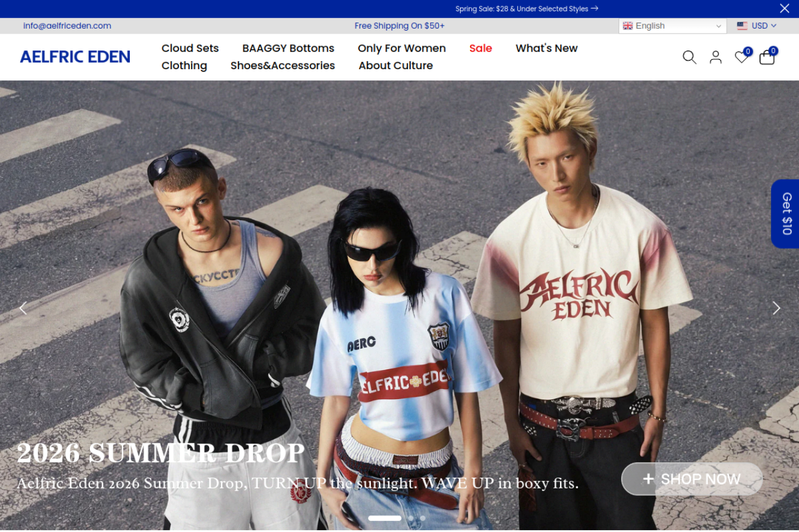Click the Spring Sale promo link

(x=526, y=9)
